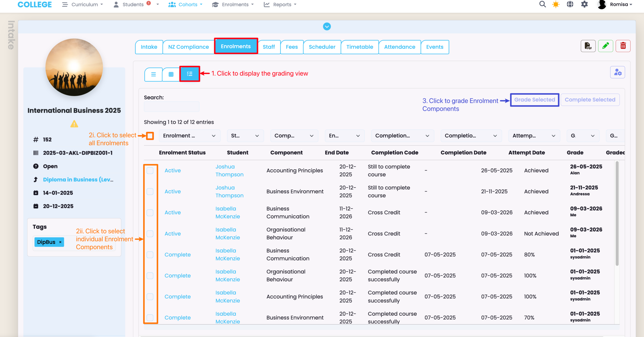Click the Grade Selected button
This screenshot has width=644, height=337.
535,100
